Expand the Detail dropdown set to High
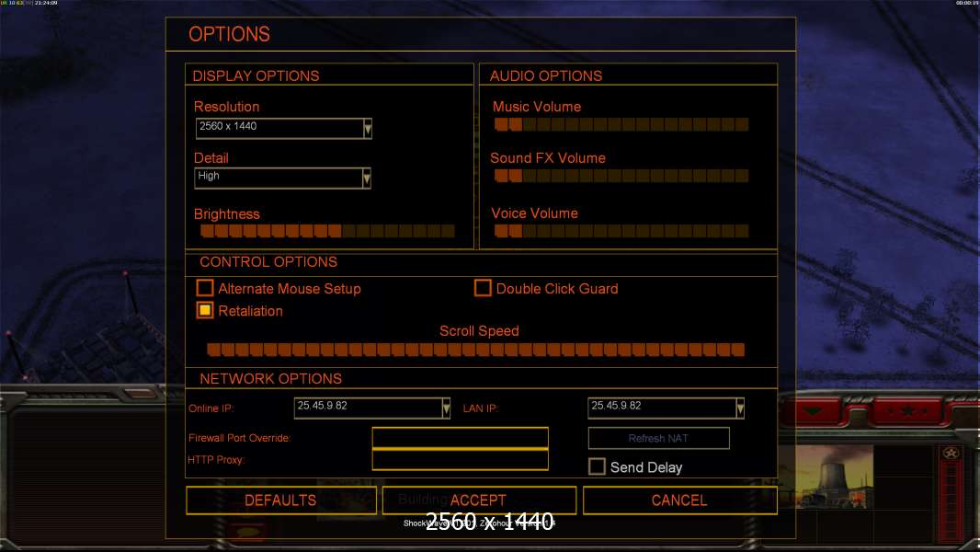 tap(282, 178)
